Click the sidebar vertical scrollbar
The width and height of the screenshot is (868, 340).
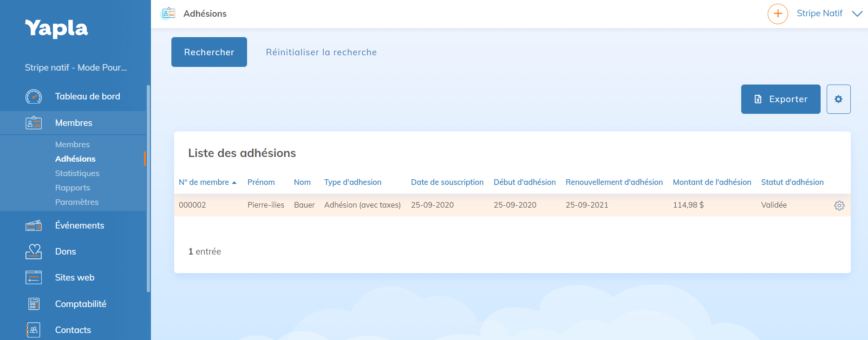pyautogui.click(x=148, y=188)
